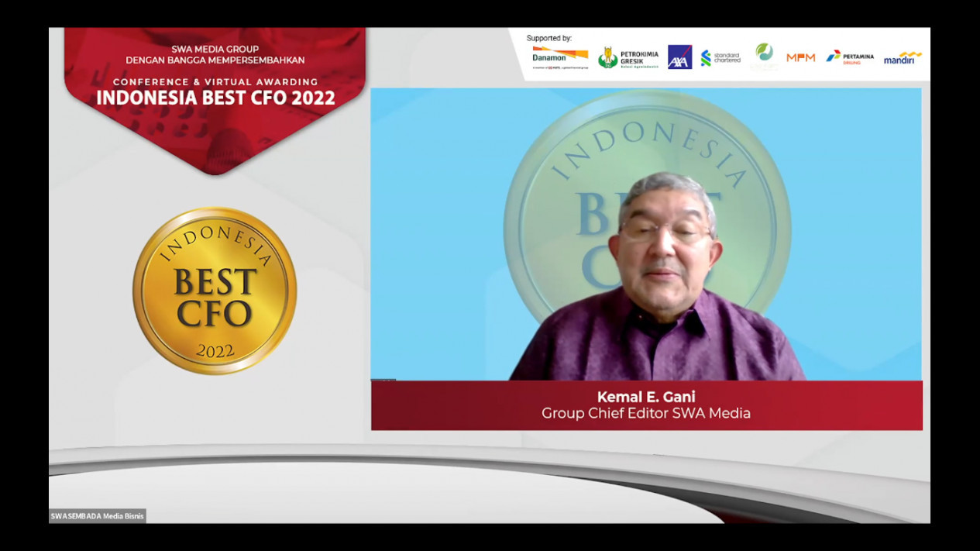Click the Group Chief Editor SWA Media subtitle
Screen dimensions: 980x551
[646, 414]
